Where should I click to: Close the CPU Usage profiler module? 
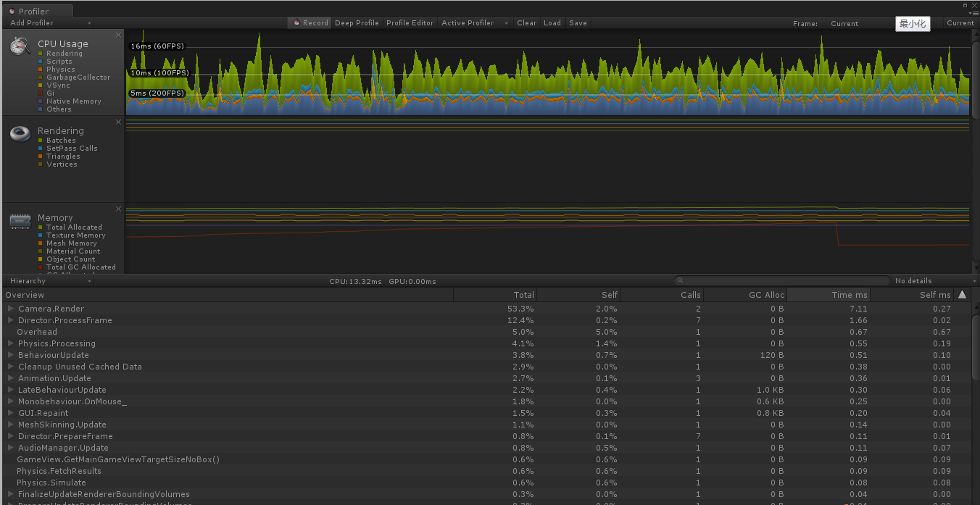click(119, 35)
